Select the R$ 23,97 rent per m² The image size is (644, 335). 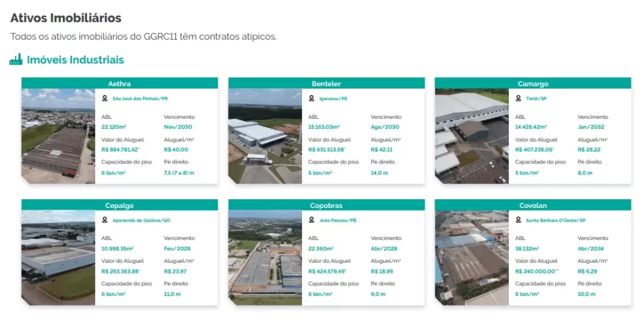(175, 271)
